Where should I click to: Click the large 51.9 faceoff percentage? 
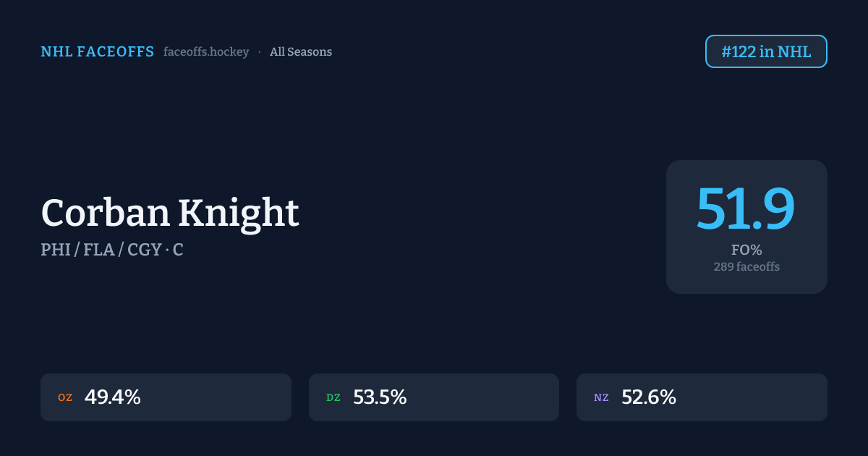point(746,210)
